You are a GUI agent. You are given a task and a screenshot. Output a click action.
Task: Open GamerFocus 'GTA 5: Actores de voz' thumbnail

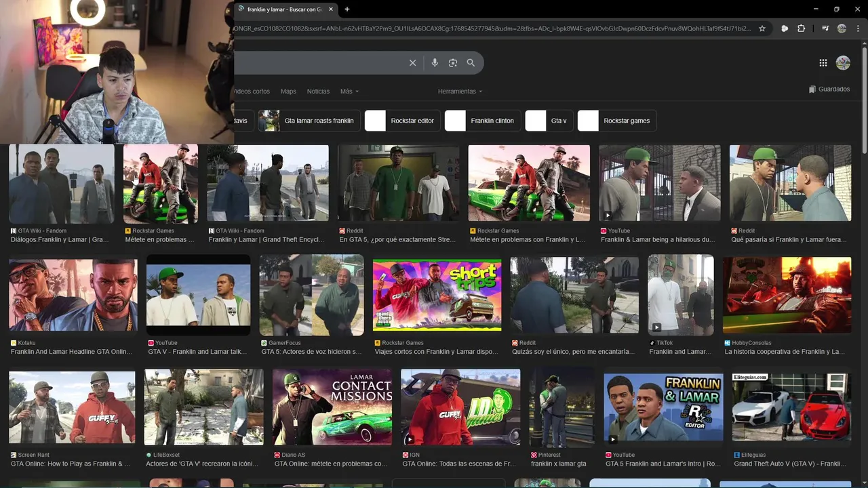coord(312,295)
